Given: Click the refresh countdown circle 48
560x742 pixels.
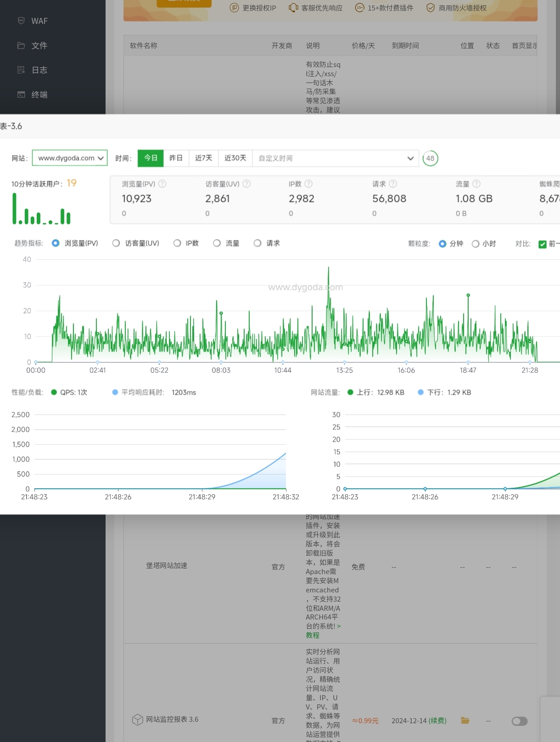Looking at the screenshot, I should point(430,158).
